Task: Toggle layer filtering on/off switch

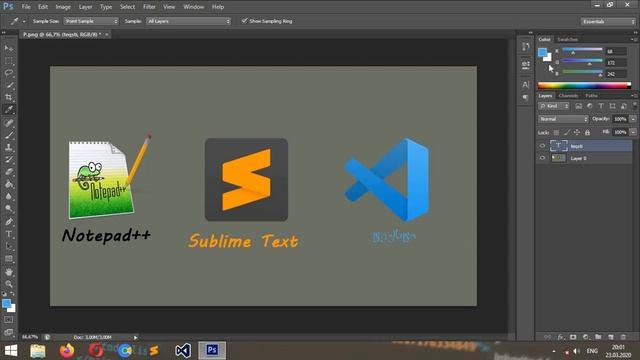Action: (x=635, y=106)
